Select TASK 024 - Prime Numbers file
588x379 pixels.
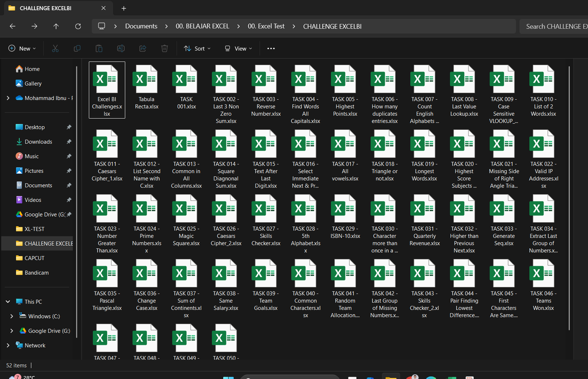coord(147,224)
